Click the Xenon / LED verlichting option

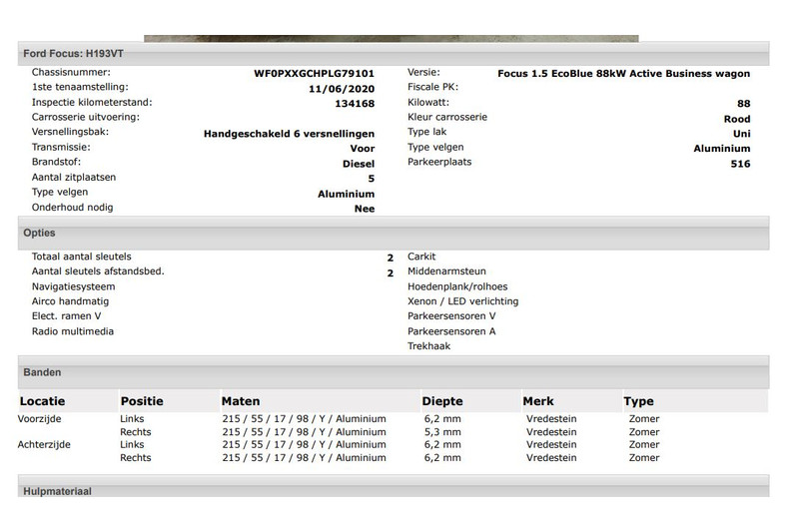point(463,301)
